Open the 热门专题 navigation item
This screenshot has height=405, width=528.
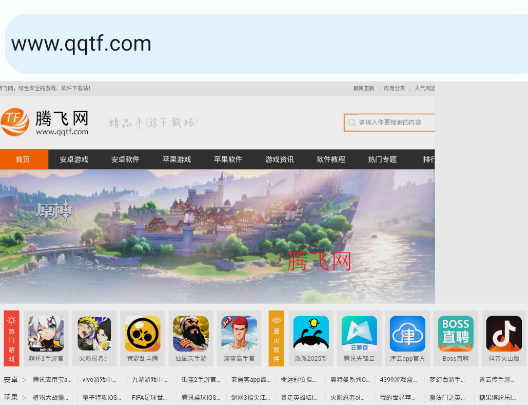pos(382,159)
